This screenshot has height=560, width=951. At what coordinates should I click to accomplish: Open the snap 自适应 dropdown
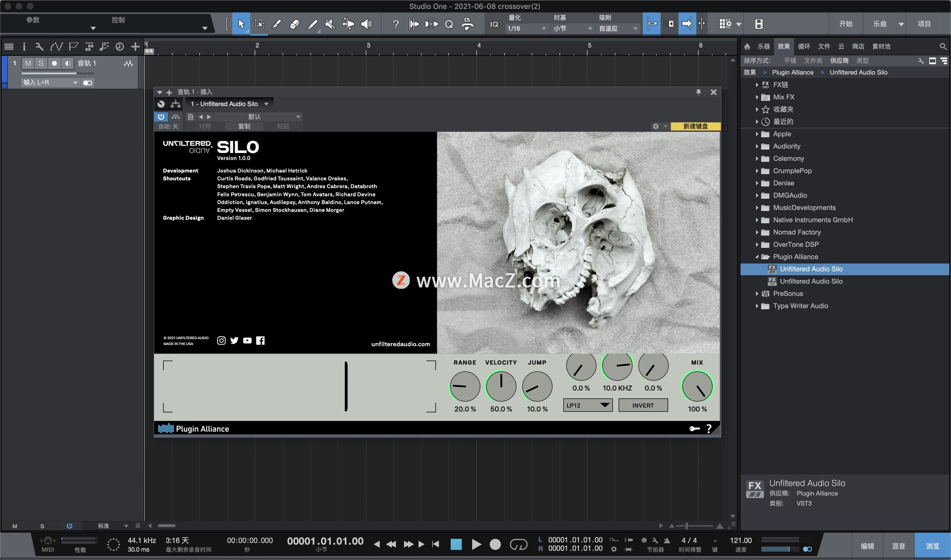618,29
